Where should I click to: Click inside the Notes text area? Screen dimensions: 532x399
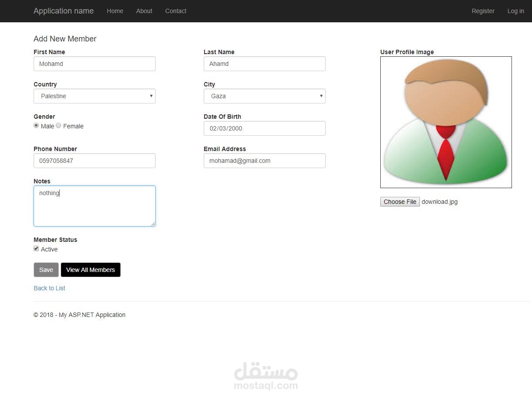tap(95, 206)
